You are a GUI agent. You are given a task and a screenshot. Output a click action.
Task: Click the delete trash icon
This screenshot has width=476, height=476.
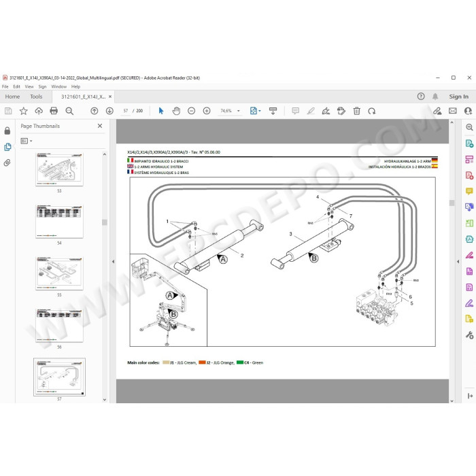[357, 111]
